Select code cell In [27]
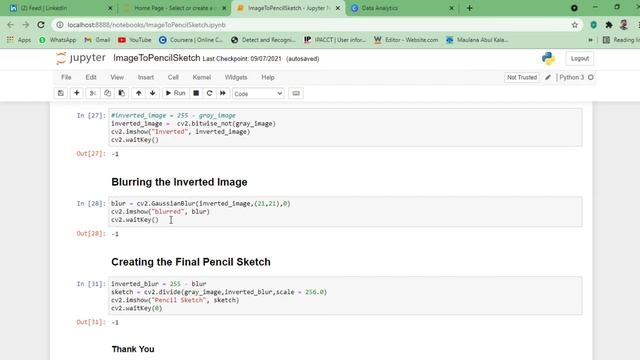 (345, 127)
